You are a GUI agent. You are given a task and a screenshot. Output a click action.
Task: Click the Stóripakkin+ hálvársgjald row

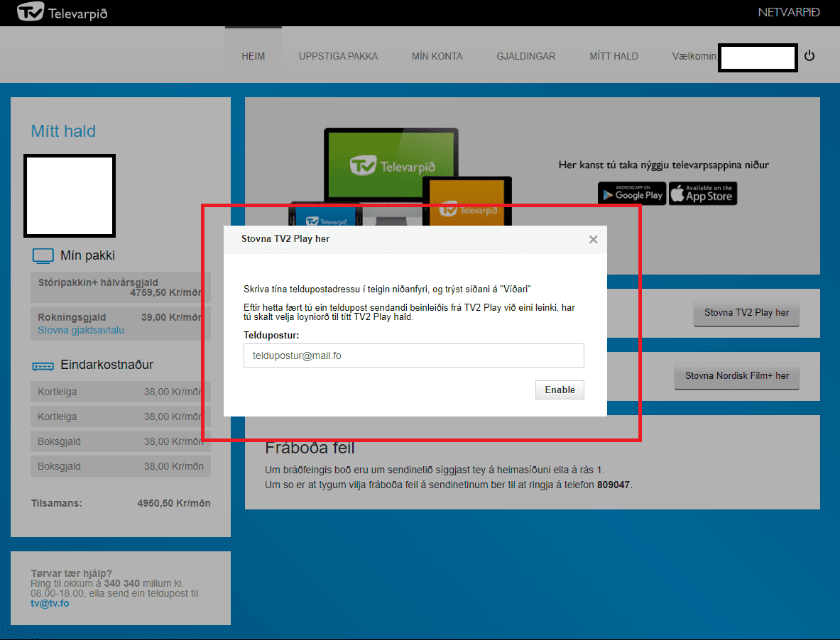pos(121,287)
